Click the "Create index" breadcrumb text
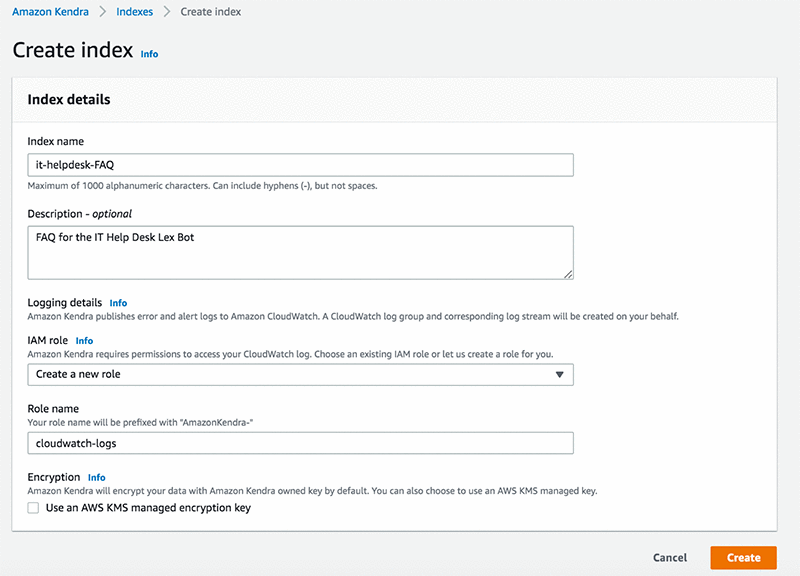This screenshot has width=800, height=576. pos(210,12)
